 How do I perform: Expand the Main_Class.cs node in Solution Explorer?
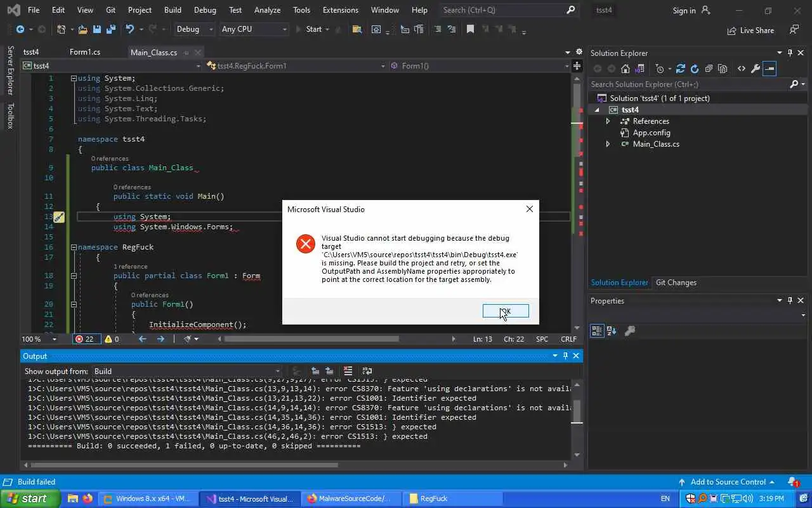coord(608,144)
